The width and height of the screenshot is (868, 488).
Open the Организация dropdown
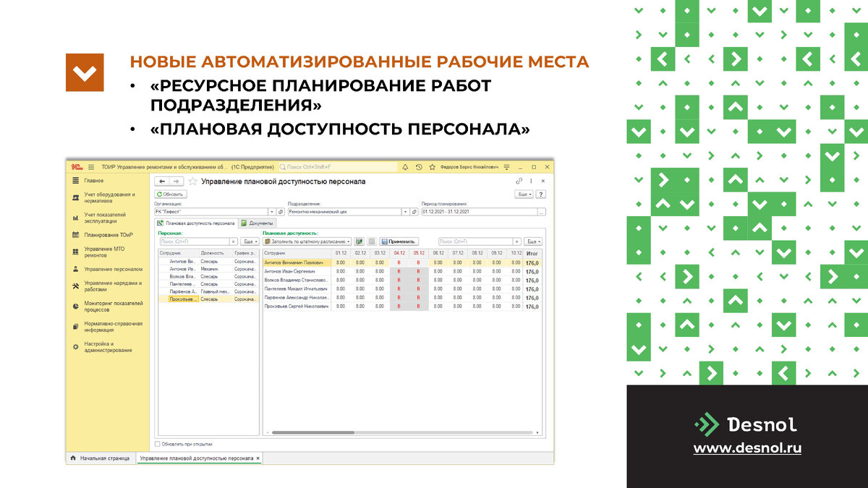[x=272, y=212]
